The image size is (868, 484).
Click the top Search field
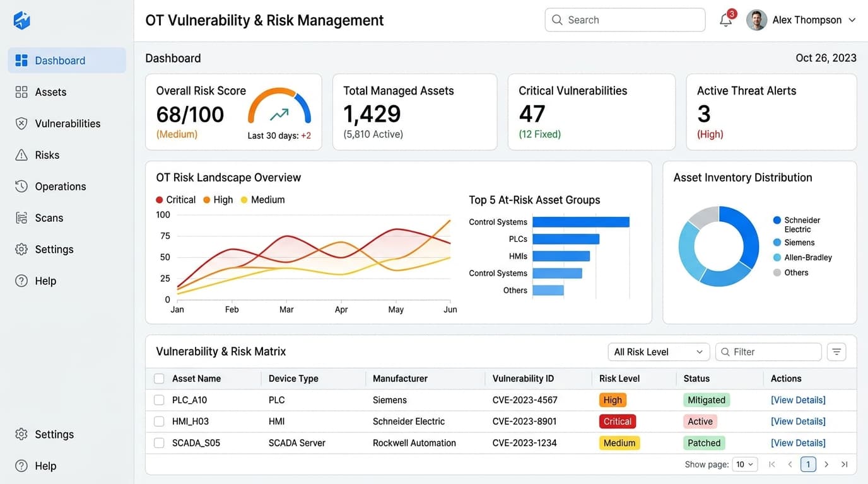point(625,20)
